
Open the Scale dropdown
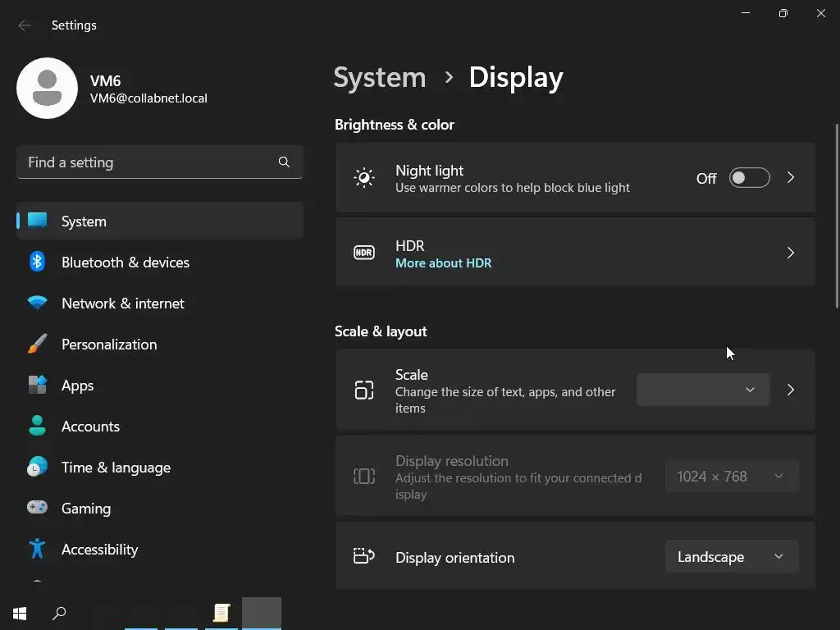click(703, 390)
